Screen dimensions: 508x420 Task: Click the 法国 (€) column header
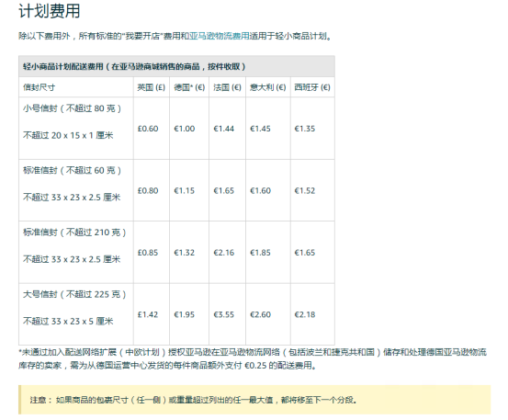tap(227, 87)
